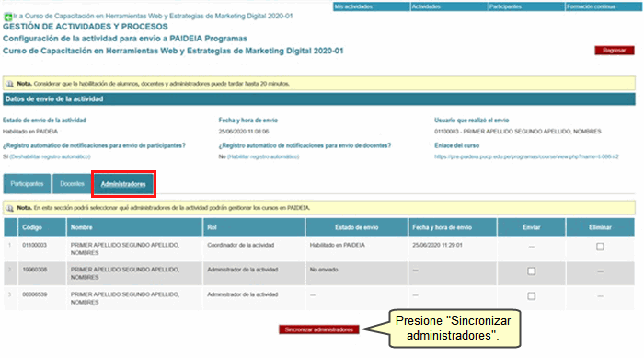The image size is (644, 358).
Task: Click the Enviar column header
Action: pyautogui.click(x=532, y=227)
